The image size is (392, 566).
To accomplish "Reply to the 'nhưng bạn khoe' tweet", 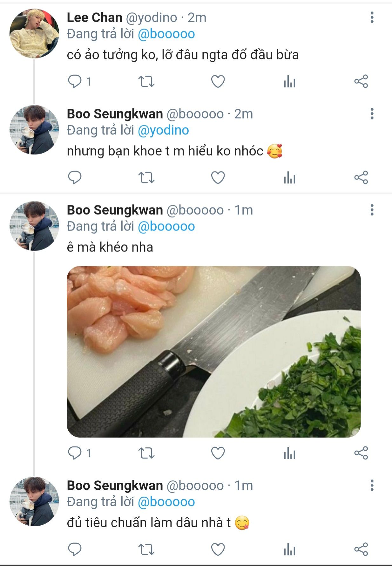I will pos(75,177).
